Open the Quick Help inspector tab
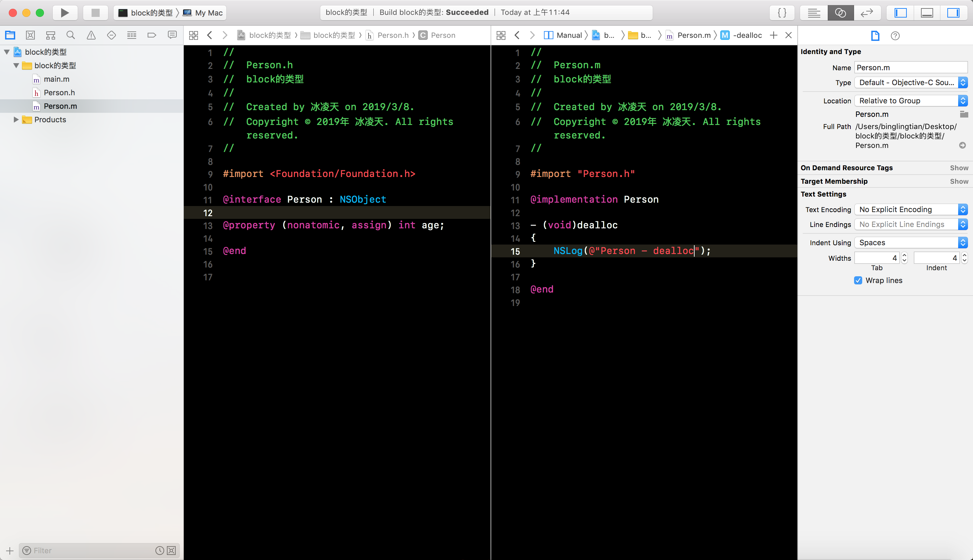The height and width of the screenshot is (560, 973). [x=895, y=36]
